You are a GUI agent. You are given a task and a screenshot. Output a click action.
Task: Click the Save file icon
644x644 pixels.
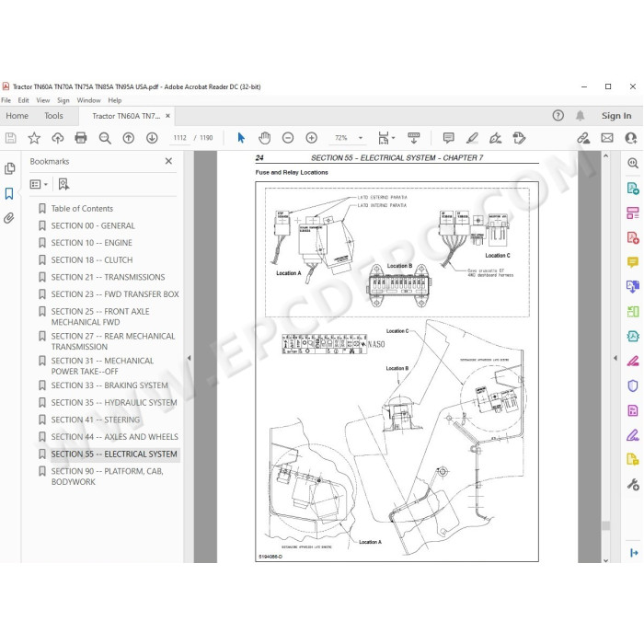point(10,138)
